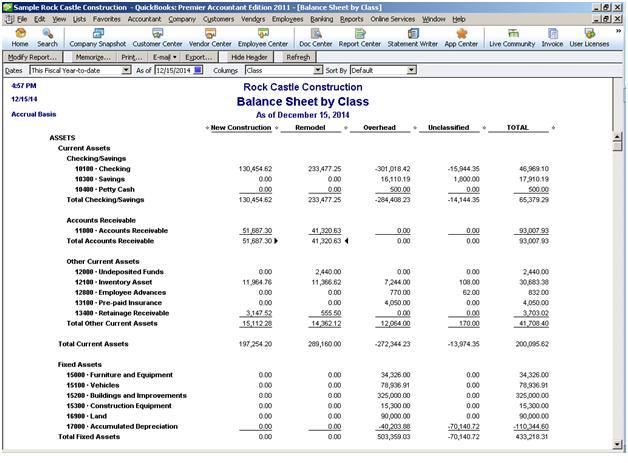Click the Overhead column header
The image size is (628, 463).
[379, 127]
